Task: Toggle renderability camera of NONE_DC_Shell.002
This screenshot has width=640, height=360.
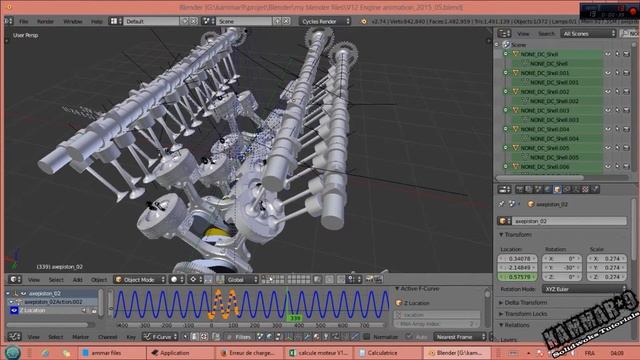Action: [627, 91]
